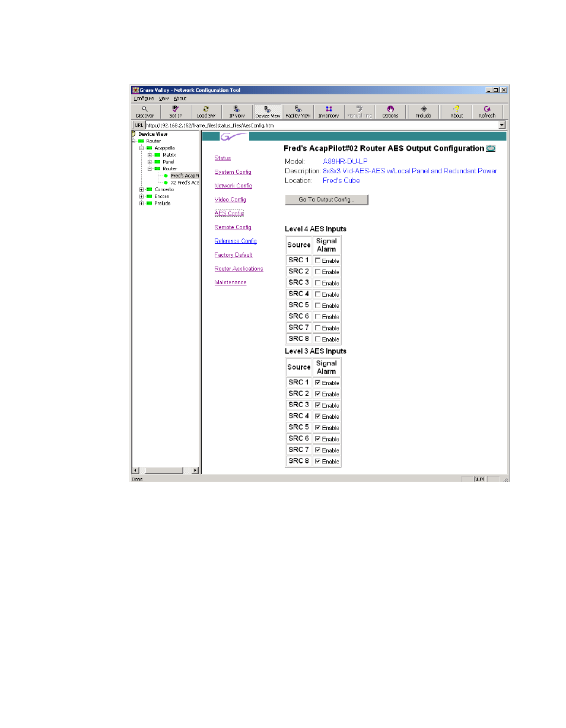Click the refresh icon beside the page title
This screenshot has height=728, width=566.
click(x=491, y=148)
